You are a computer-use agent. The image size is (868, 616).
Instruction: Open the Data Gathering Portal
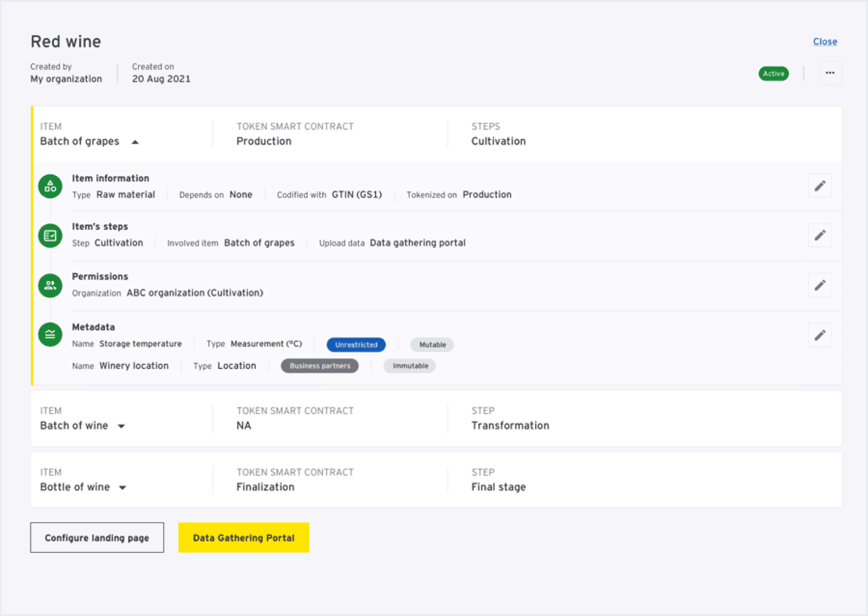[244, 538]
